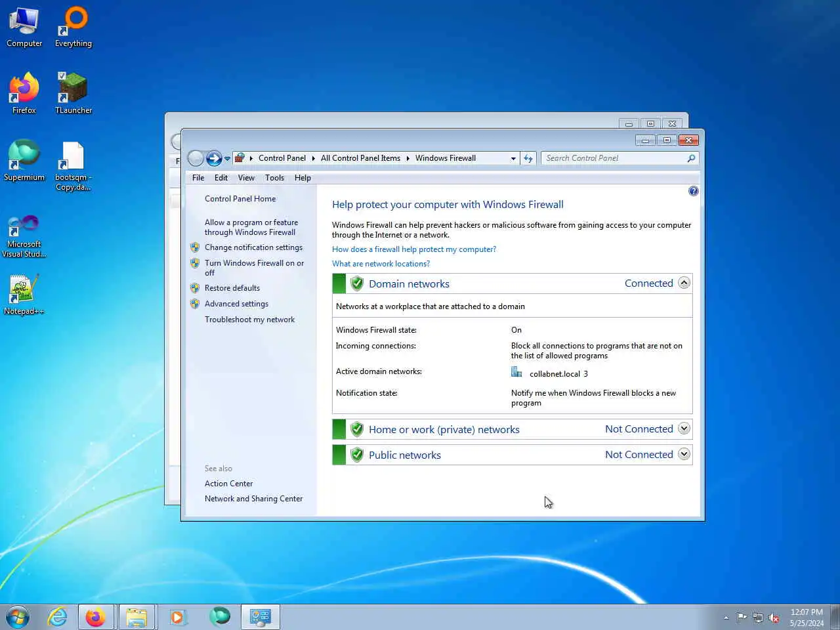
Task: Open the Everything desktop shortcut
Action: [x=73, y=27]
